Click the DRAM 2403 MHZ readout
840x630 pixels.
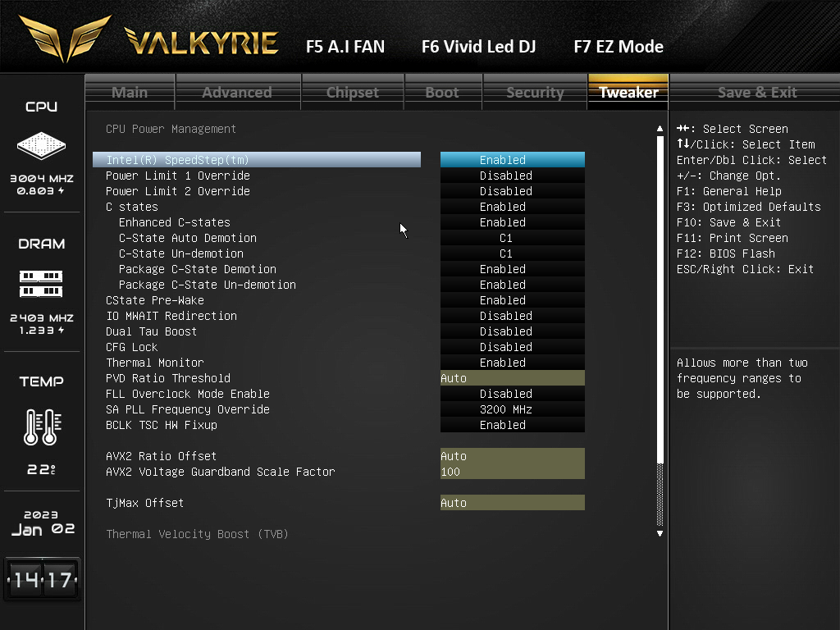coord(42,317)
